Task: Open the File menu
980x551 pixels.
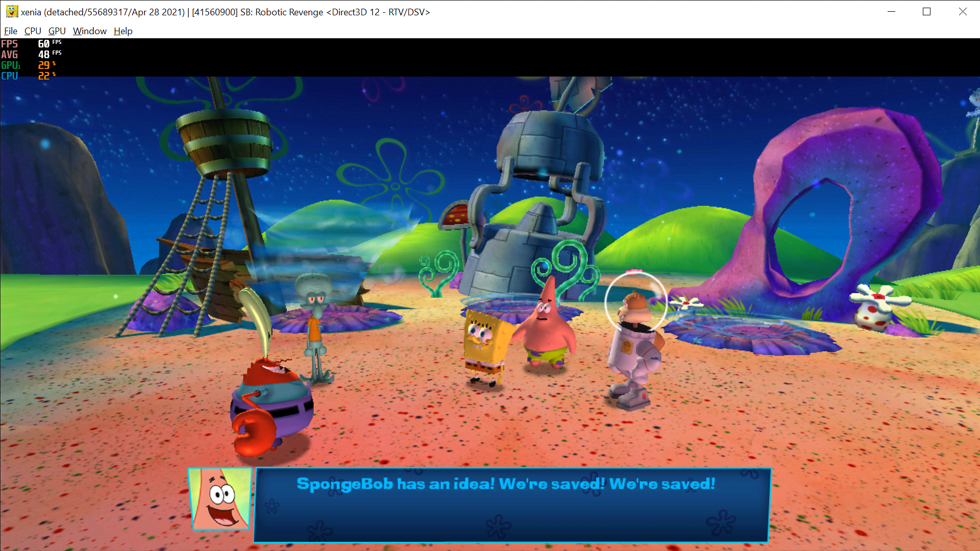Action: pyautogui.click(x=10, y=31)
